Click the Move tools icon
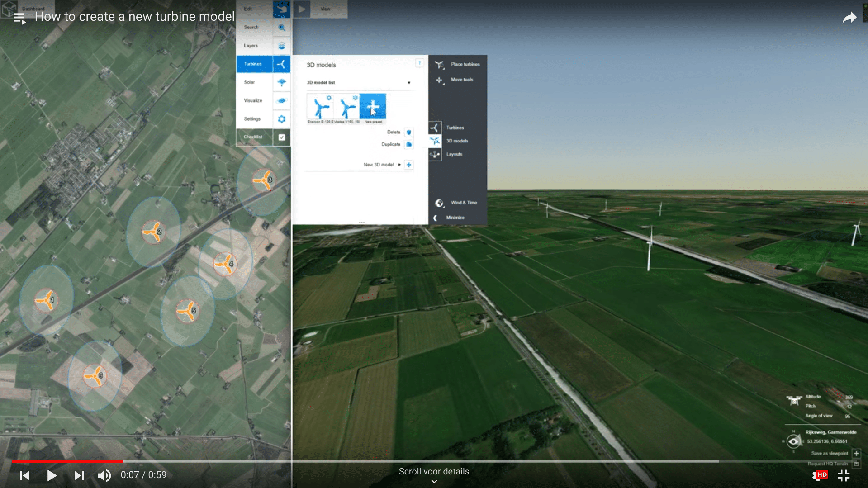 439,81
